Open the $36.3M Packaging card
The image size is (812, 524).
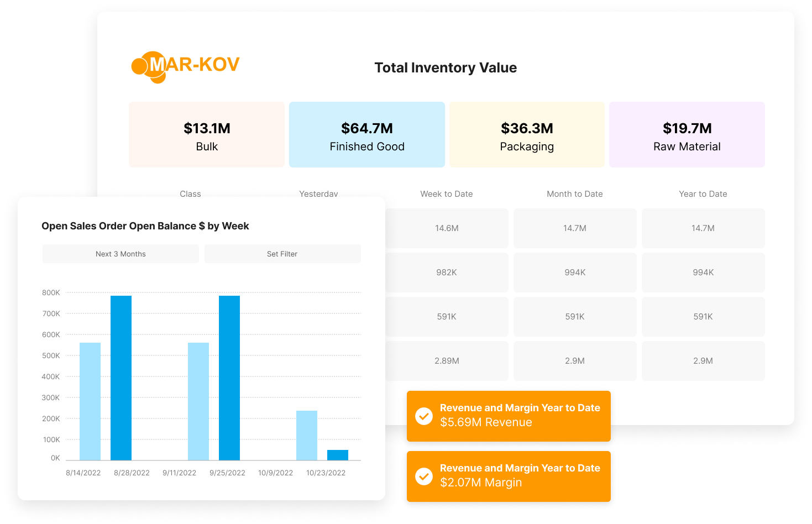click(527, 134)
